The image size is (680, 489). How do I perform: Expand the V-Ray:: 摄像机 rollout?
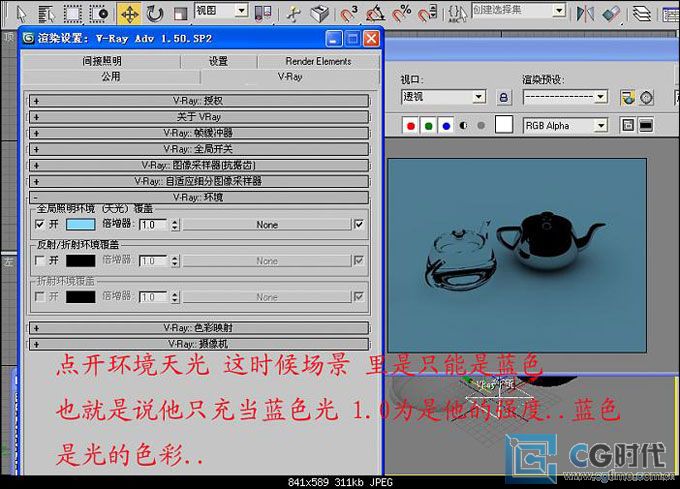point(199,344)
